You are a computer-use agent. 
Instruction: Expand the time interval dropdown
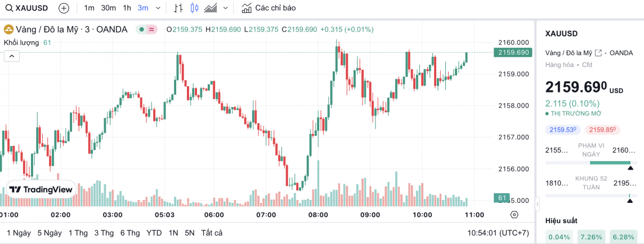tap(158, 8)
